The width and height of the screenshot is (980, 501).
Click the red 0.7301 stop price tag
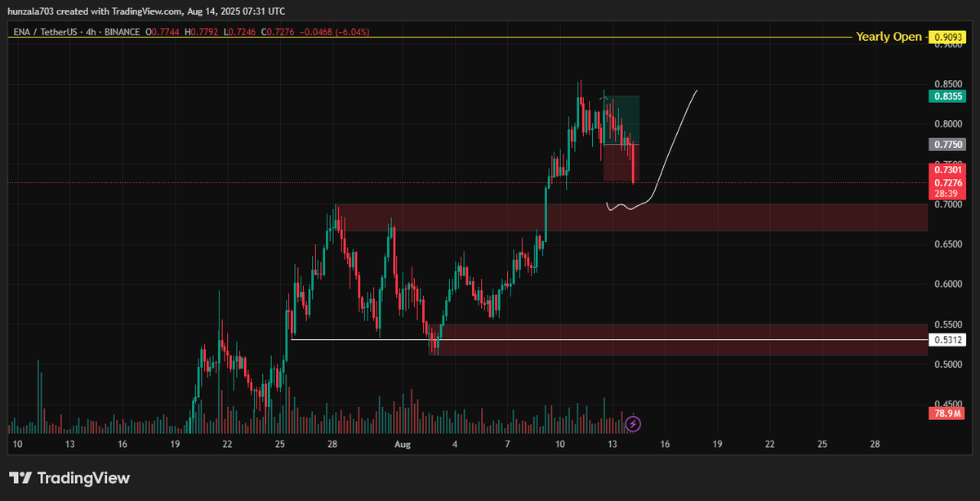(947, 170)
